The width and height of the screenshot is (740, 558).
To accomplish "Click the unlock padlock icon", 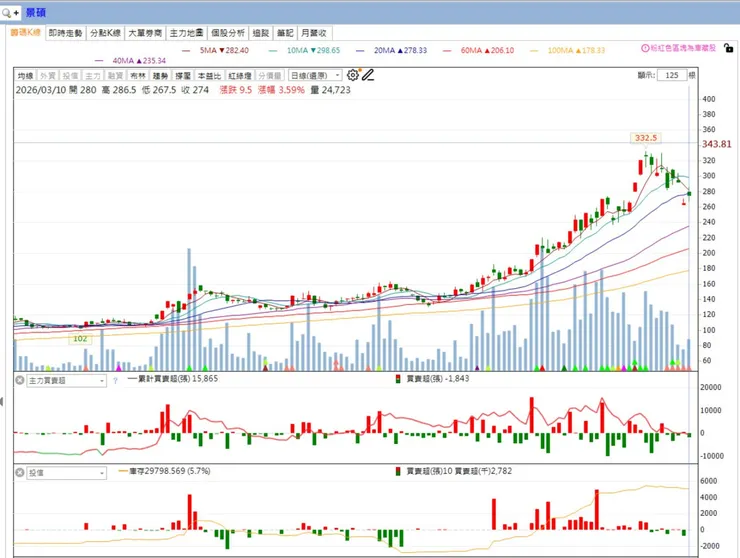I will [729, 48].
